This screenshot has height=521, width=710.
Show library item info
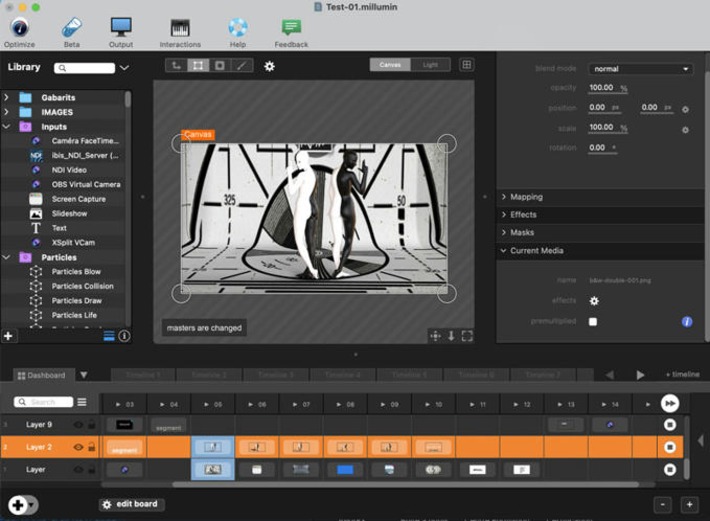pos(124,336)
